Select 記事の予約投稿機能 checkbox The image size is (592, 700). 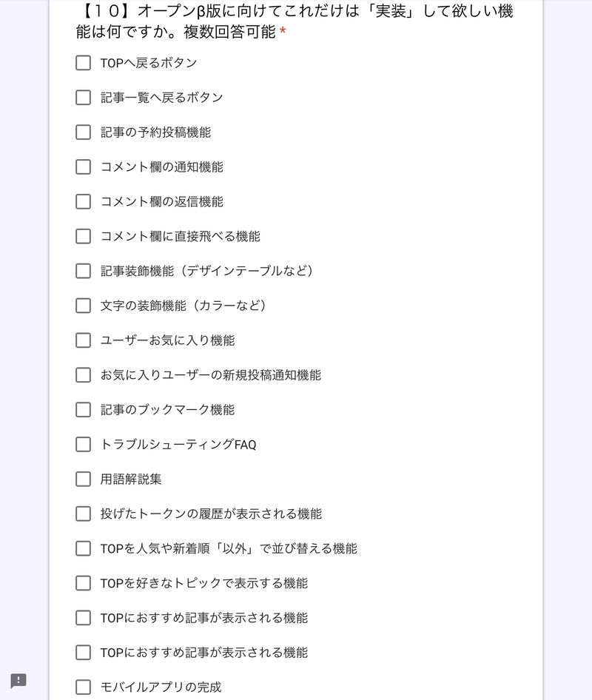point(83,132)
